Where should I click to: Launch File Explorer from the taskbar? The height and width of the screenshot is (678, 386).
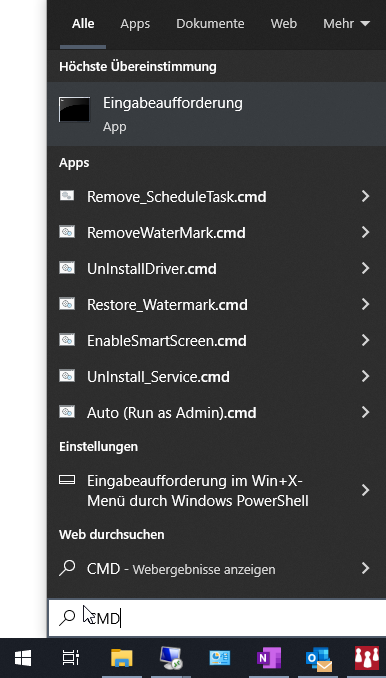point(122,658)
